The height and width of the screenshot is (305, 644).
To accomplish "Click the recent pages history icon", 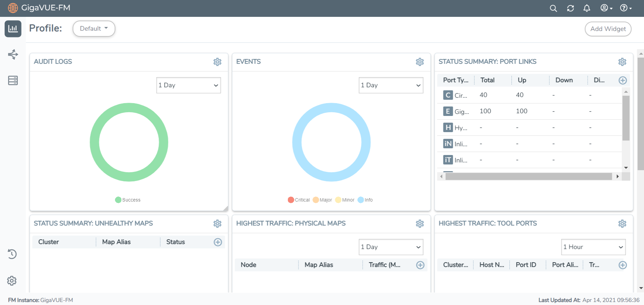I will 12,254.
